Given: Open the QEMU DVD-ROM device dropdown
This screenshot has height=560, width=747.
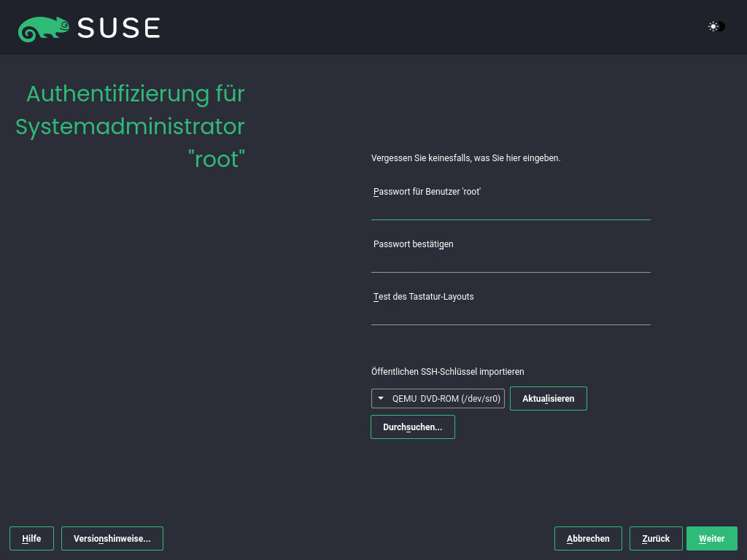Looking at the screenshot, I should click(438, 399).
